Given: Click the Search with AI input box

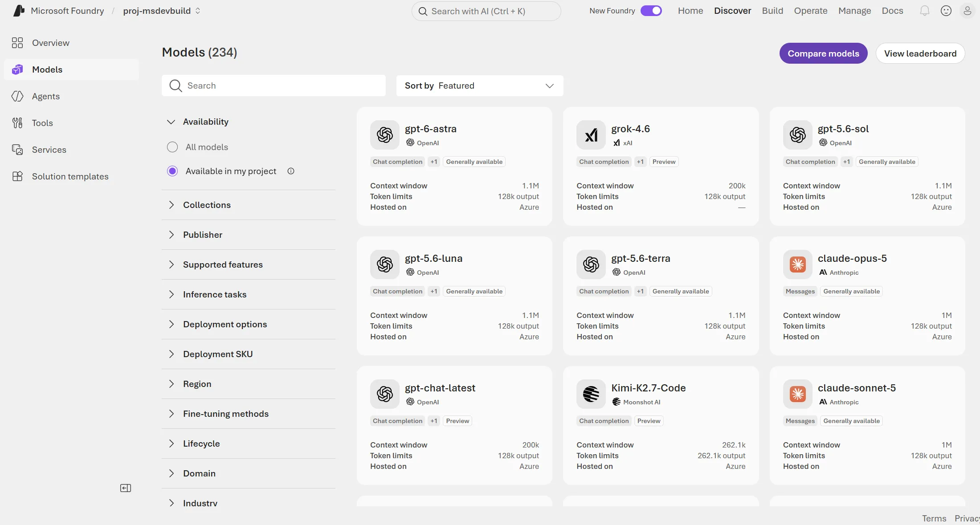Looking at the screenshot, I should pos(486,11).
